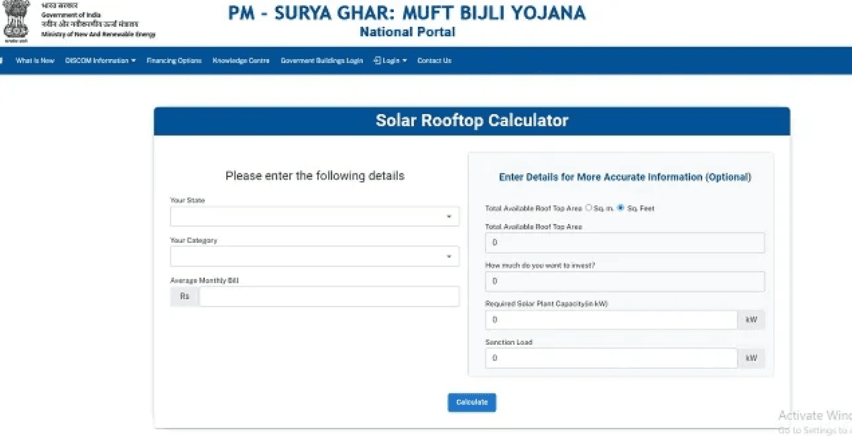Click the kW unit badge for Sanction Load

(751, 358)
